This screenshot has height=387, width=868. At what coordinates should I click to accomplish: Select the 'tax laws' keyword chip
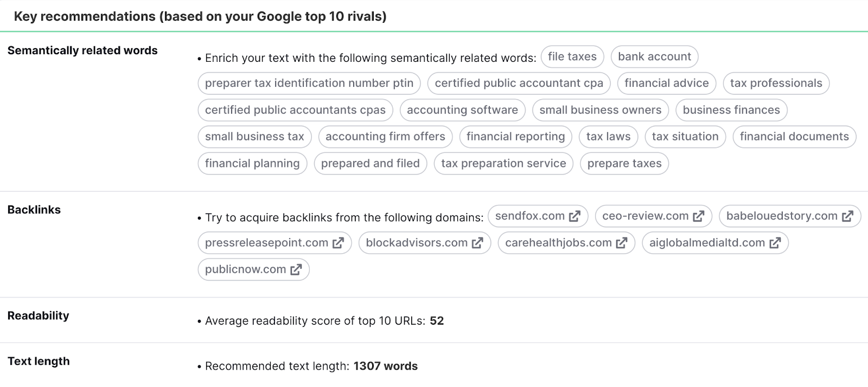click(x=608, y=136)
